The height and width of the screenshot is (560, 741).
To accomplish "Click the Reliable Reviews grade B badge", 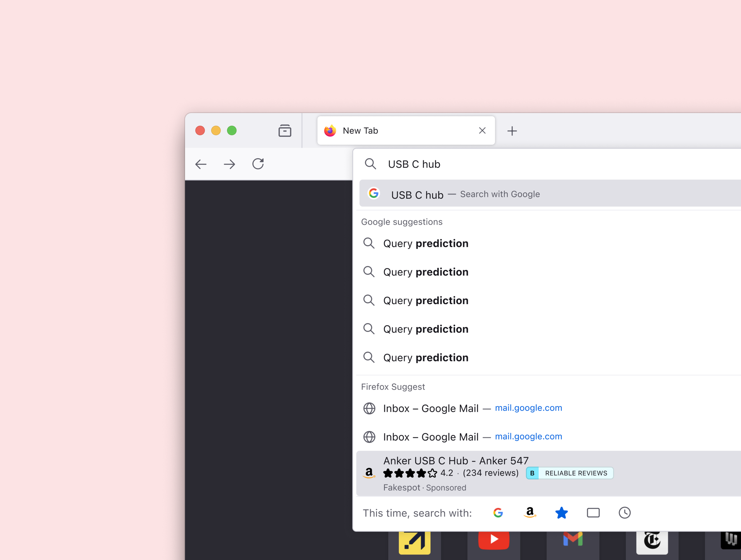I will click(x=569, y=473).
